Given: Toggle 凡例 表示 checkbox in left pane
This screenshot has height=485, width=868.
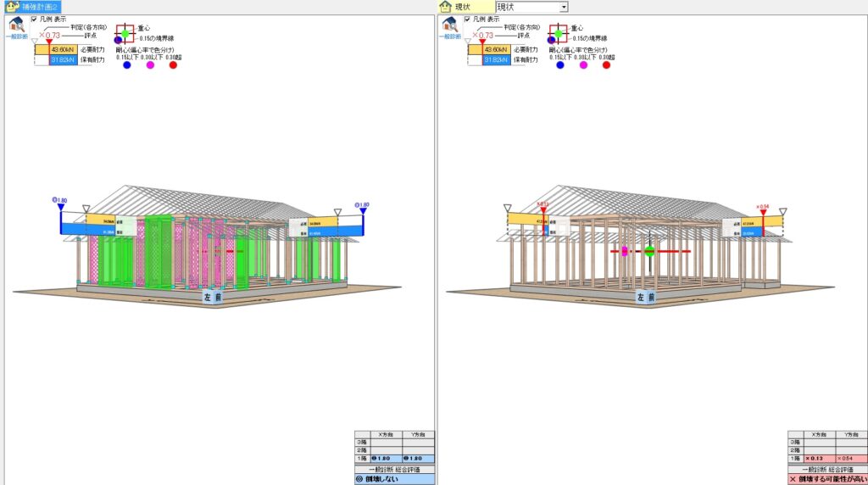Looking at the screenshot, I should (x=34, y=19).
